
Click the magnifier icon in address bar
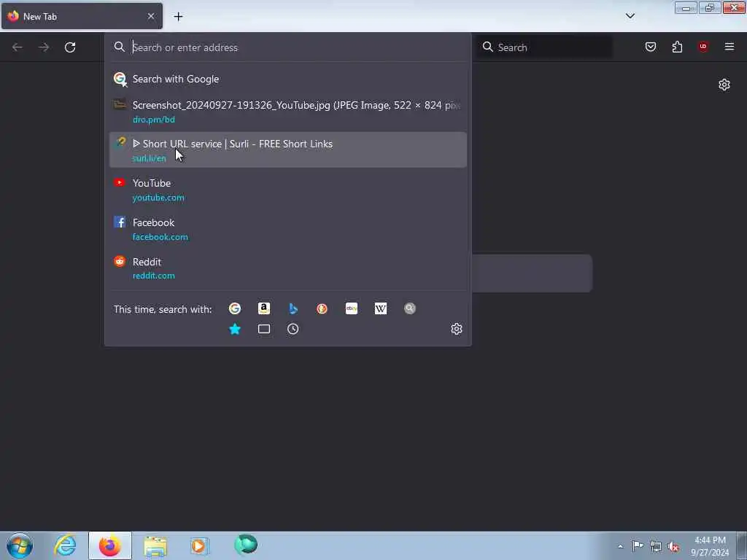tap(120, 47)
